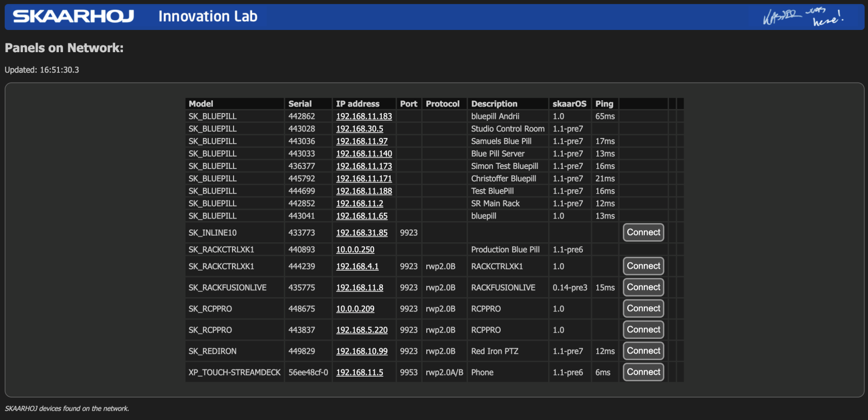Open IP link 192.168.5.220

(x=362, y=330)
